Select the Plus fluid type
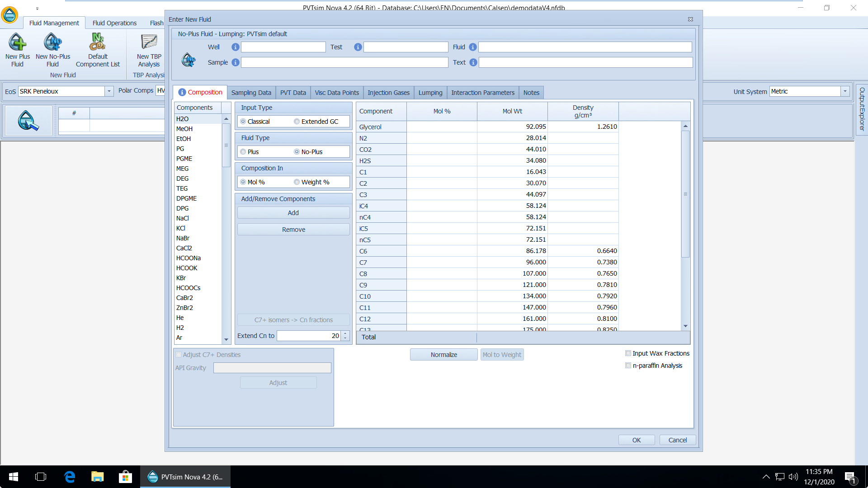This screenshot has height=488, width=868. (243, 152)
